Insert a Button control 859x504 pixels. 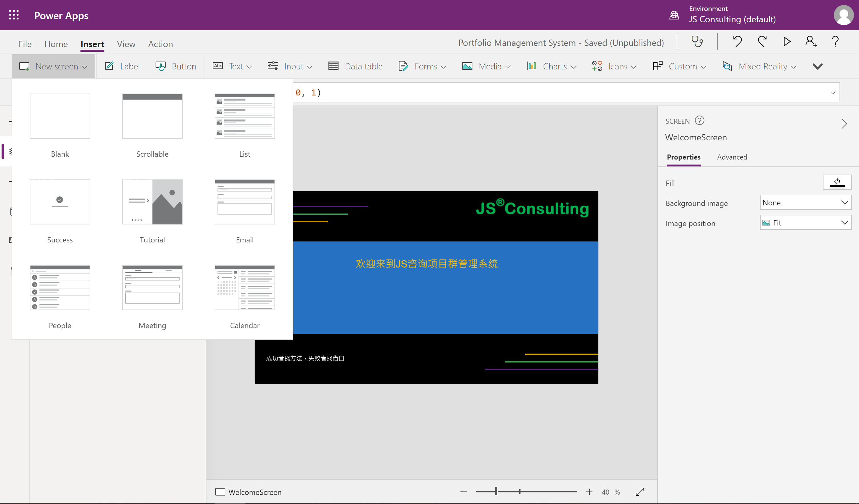coord(176,66)
